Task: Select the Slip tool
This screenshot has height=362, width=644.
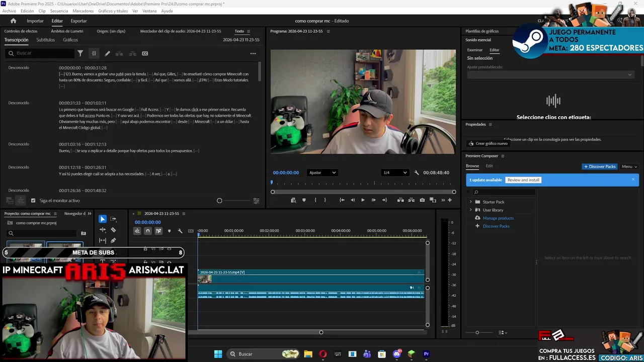Action: coord(103,240)
